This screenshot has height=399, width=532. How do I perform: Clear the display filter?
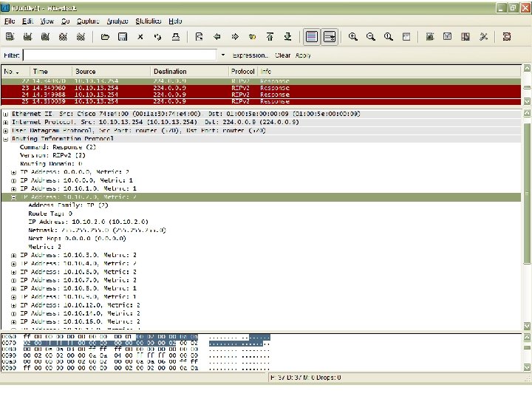pos(282,55)
